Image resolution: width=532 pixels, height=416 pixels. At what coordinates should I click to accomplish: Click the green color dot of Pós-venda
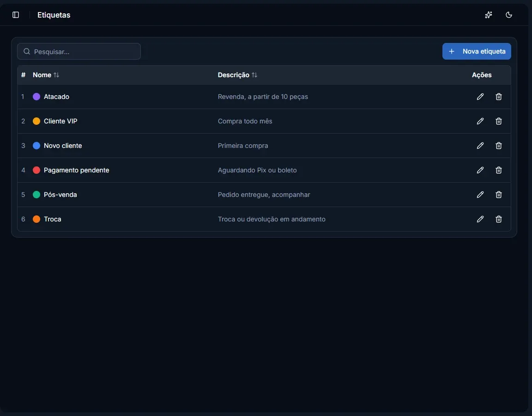[36, 195]
